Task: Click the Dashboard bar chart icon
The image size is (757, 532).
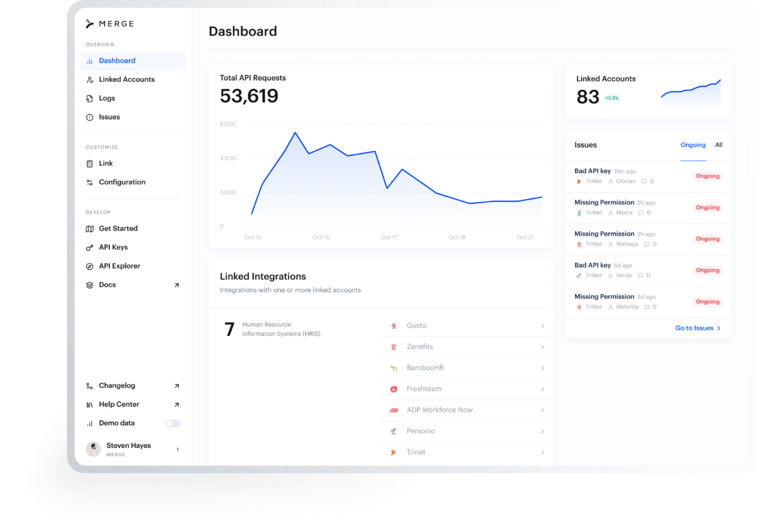Action: [x=90, y=61]
